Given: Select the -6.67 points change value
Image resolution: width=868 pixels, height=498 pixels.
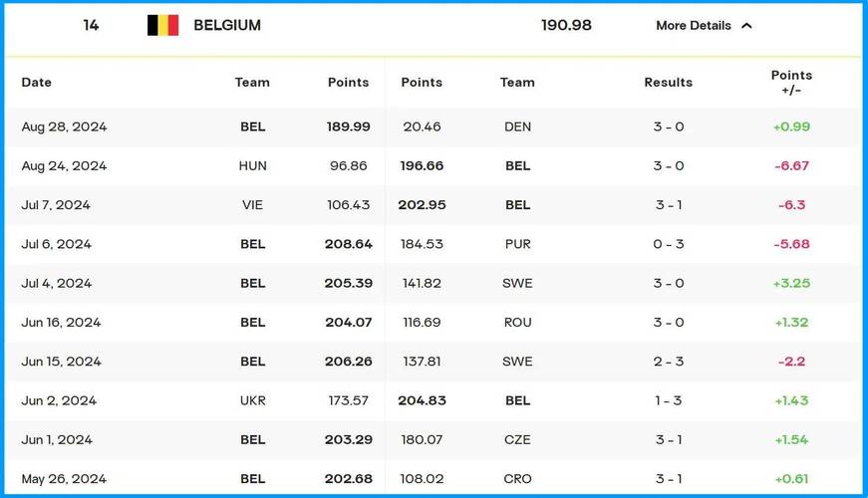Looking at the screenshot, I should pos(791,166).
